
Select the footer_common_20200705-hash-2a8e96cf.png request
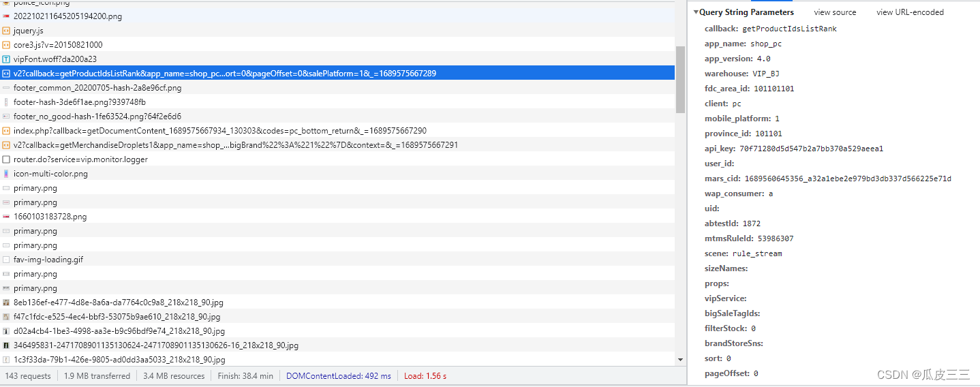tap(337, 88)
